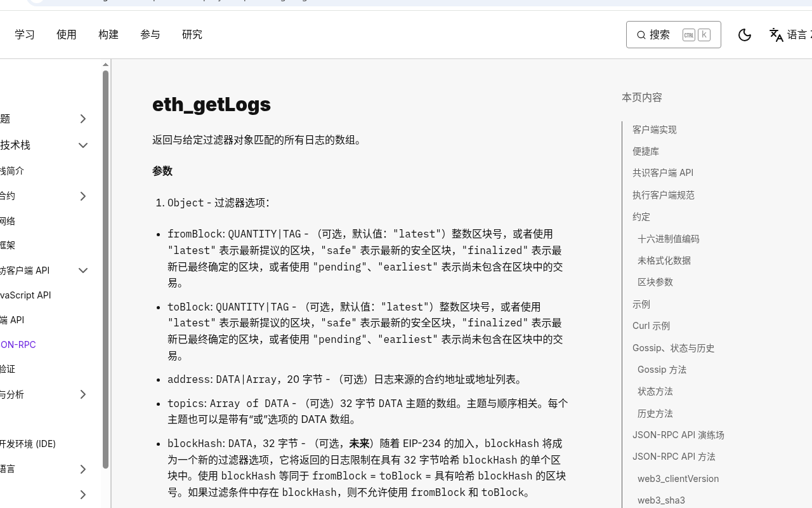
Task: Expand the sidebar chevron above 技术栈
Action: 82,119
